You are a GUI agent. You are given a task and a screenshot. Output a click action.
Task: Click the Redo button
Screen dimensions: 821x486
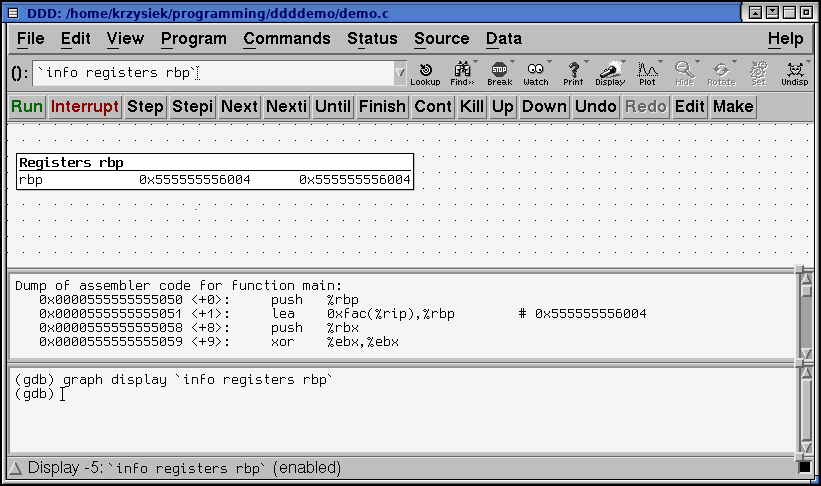tap(646, 107)
